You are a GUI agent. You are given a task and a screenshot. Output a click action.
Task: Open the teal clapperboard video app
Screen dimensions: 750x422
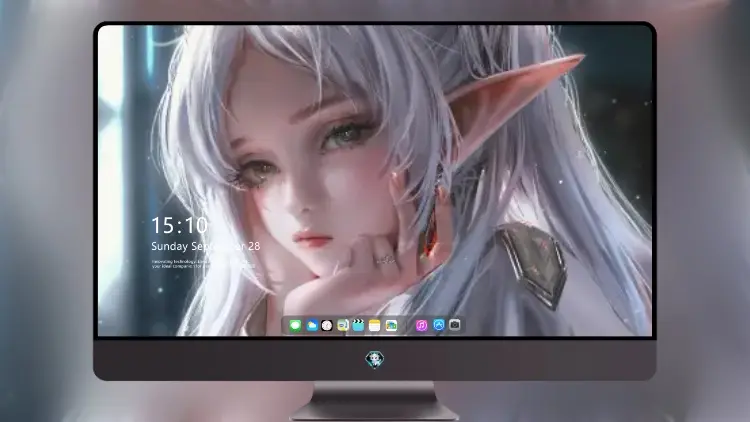click(x=358, y=326)
